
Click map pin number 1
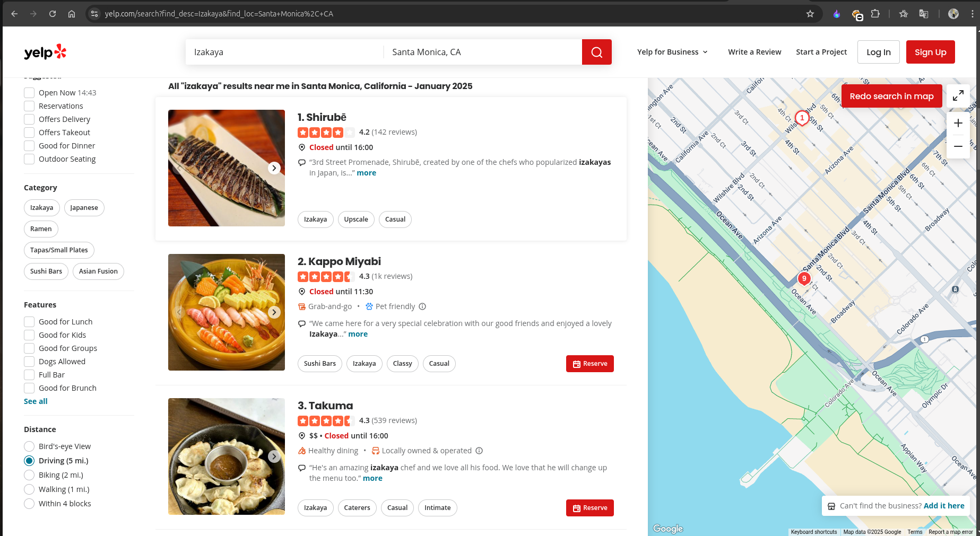tap(802, 118)
